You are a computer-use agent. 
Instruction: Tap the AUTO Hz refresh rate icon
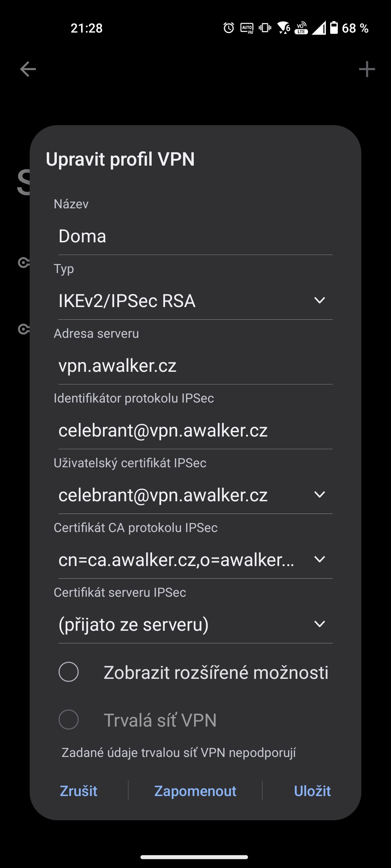click(x=246, y=28)
